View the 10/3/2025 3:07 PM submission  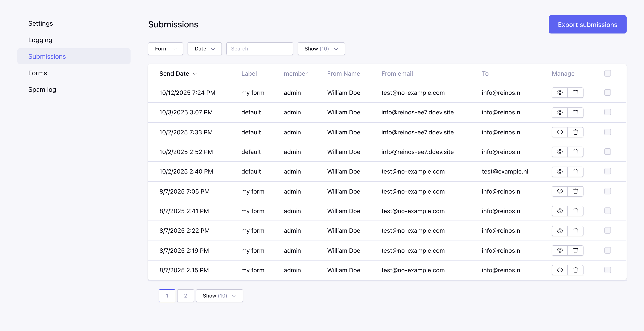pos(560,112)
